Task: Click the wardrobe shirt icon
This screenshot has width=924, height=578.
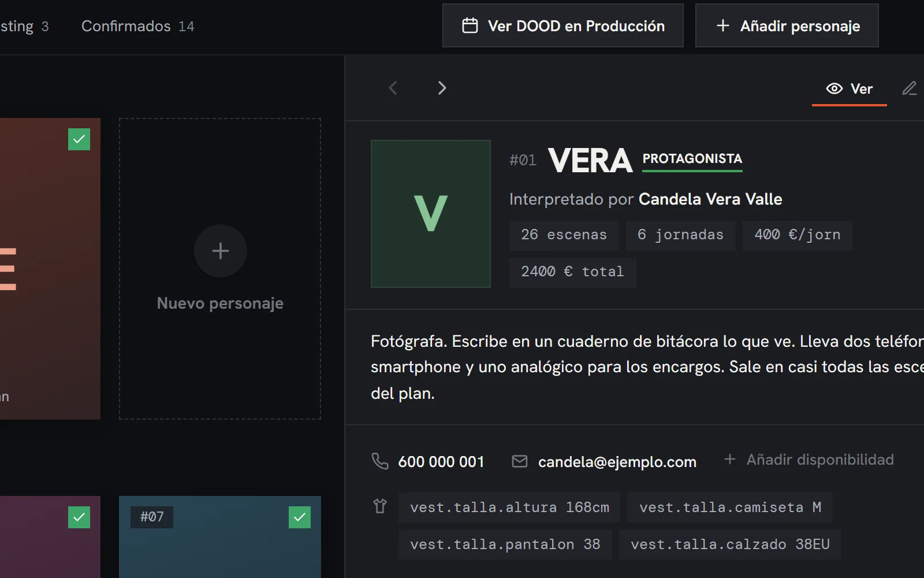Action: tap(380, 506)
